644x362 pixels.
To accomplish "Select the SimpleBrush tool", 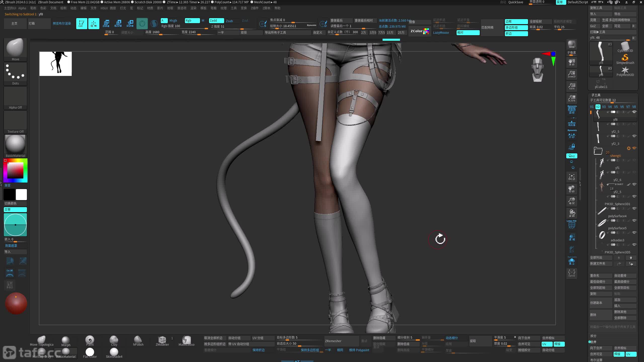I will [x=625, y=59].
